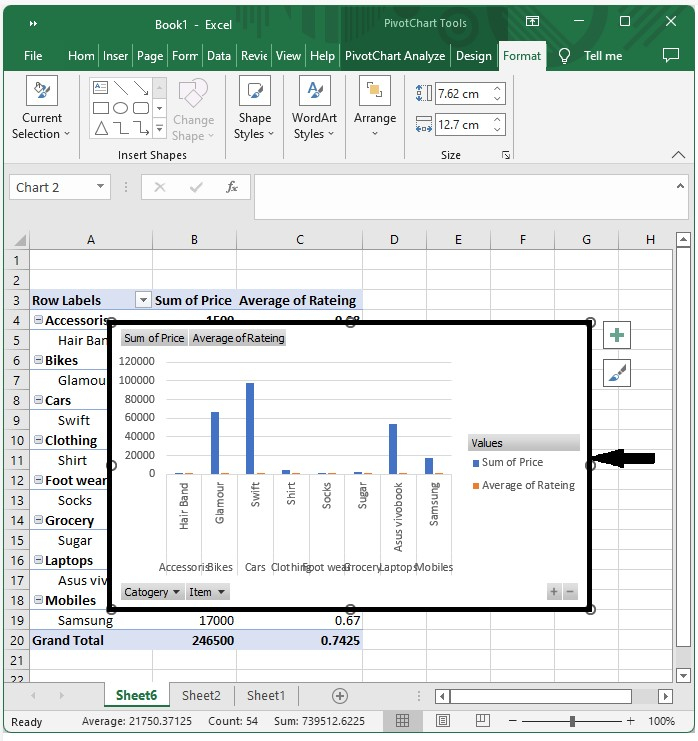Collapse the Accessories group in pivot table
The height and width of the screenshot is (741, 698).
click(38, 320)
